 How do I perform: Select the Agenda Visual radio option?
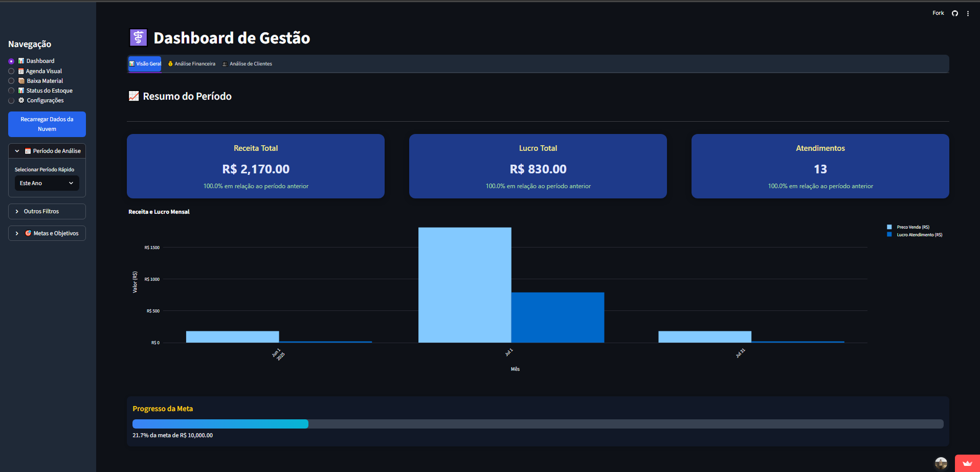11,71
